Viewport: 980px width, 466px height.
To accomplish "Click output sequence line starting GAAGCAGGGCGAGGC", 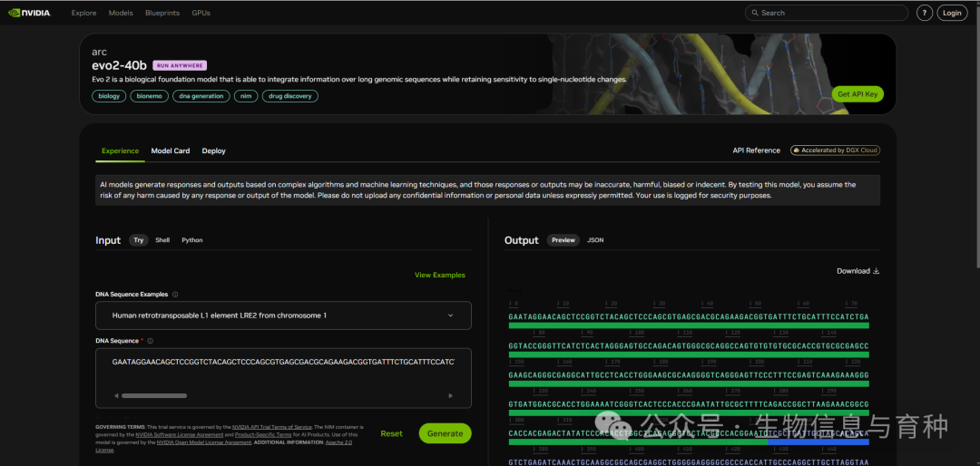I will (689, 374).
